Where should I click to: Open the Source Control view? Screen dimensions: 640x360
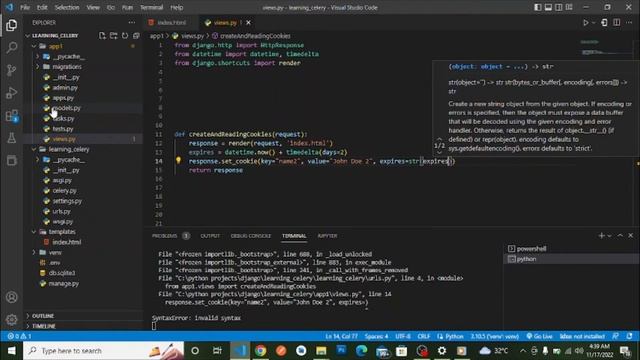click(11, 70)
